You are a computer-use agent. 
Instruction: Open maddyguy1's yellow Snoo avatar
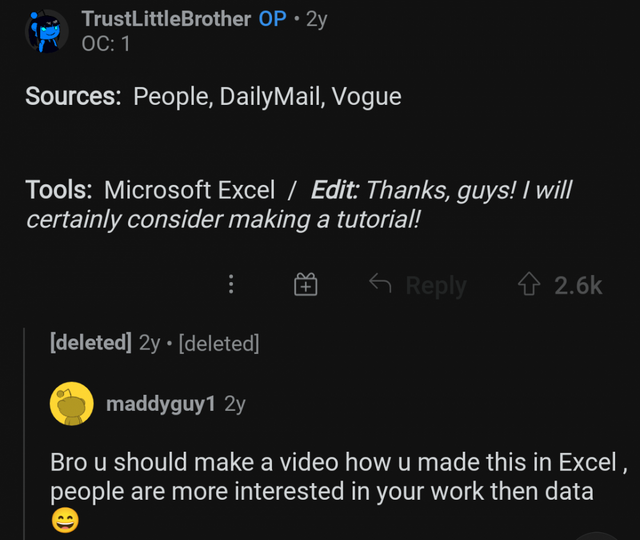pyautogui.click(x=70, y=403)
